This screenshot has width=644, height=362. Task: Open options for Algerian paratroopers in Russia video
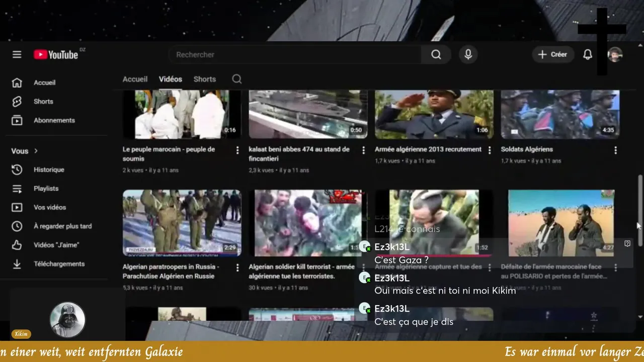237,267
